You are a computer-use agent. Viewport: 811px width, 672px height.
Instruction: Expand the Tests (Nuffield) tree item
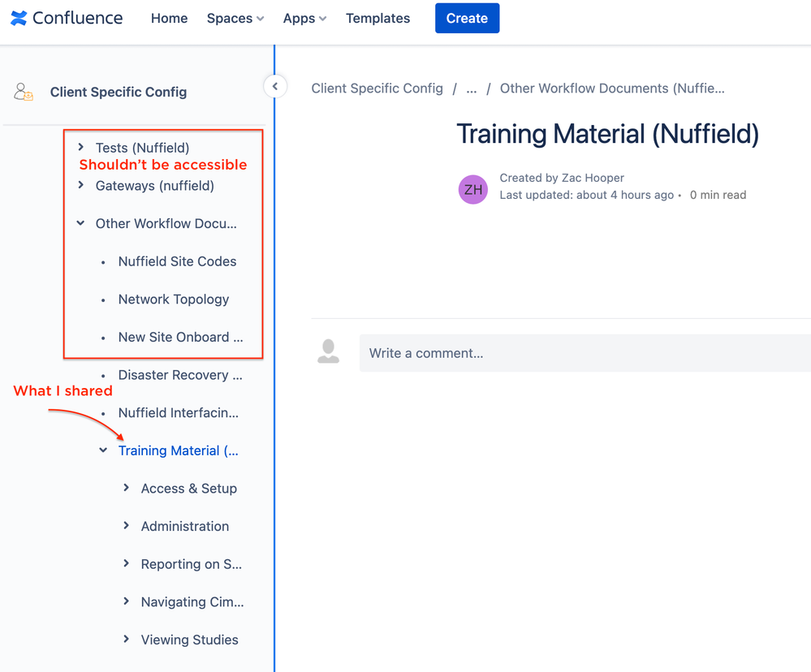pyautogui.click(x=80, y=148)
